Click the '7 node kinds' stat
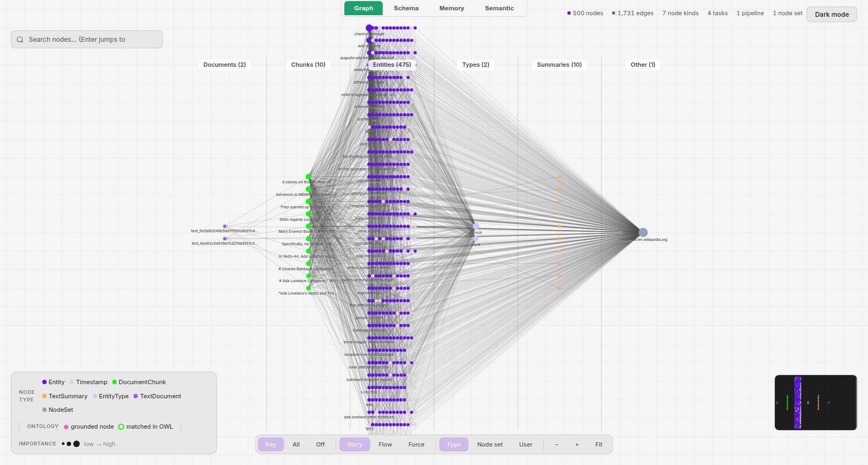 (x=680, y=13)
